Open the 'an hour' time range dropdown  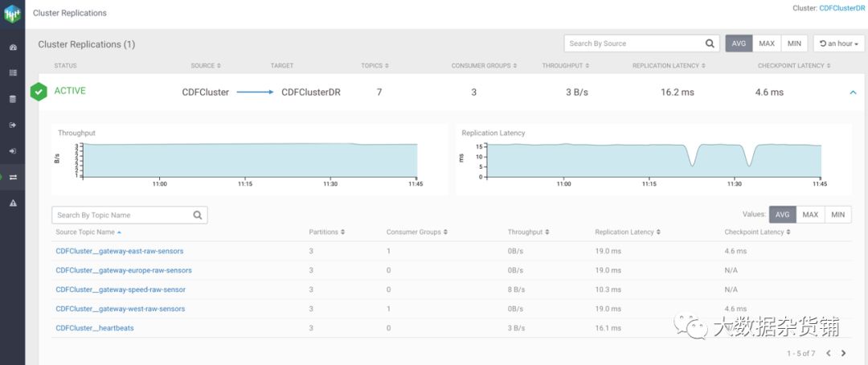point(839,43)
